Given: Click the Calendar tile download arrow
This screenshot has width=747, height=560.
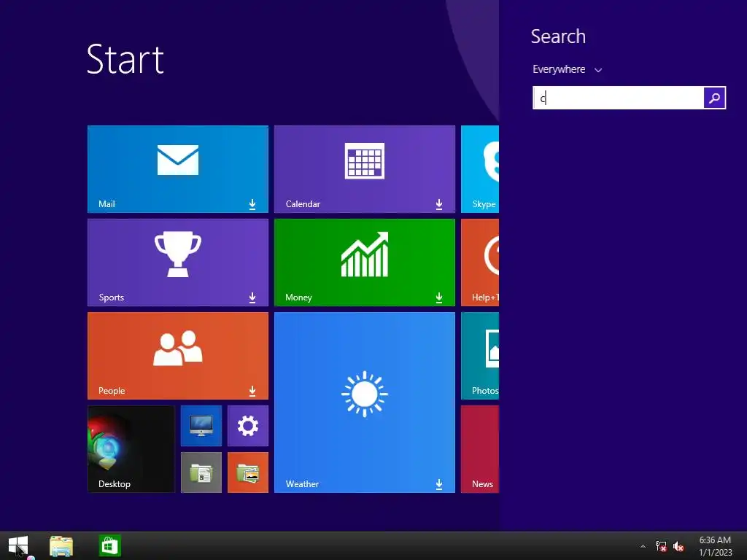Looking at the screenshot, I should pyautogui.click(x=438, y=204).
